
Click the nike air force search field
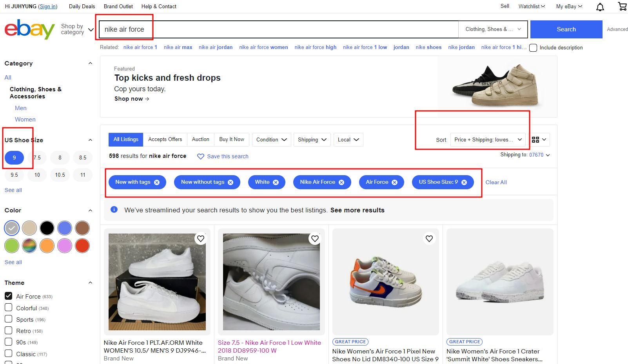click(x=279, y=29)
